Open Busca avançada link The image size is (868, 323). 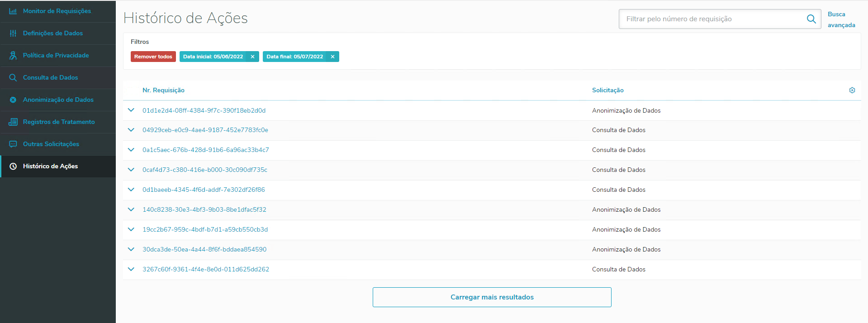(841, 19)
